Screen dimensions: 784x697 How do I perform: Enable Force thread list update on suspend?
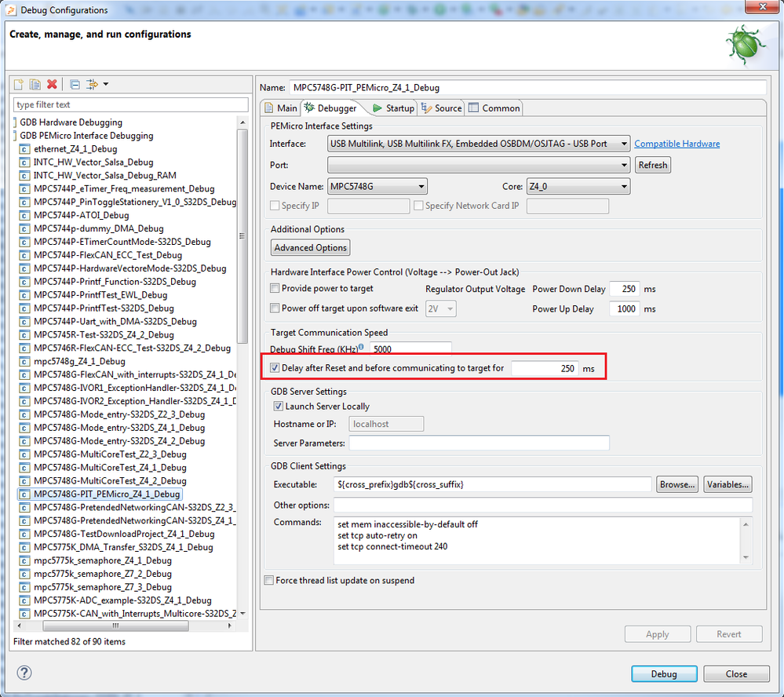pos(269,581)
